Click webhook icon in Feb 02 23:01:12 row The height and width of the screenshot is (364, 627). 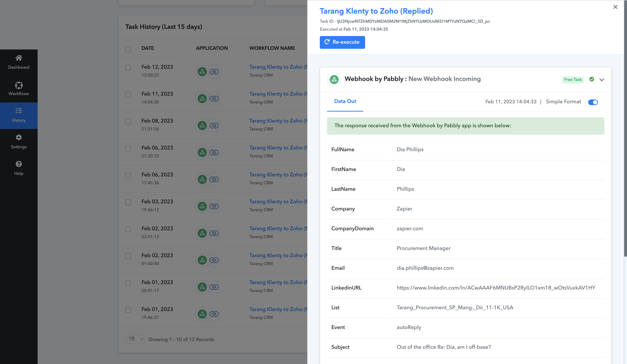point(202,233)
